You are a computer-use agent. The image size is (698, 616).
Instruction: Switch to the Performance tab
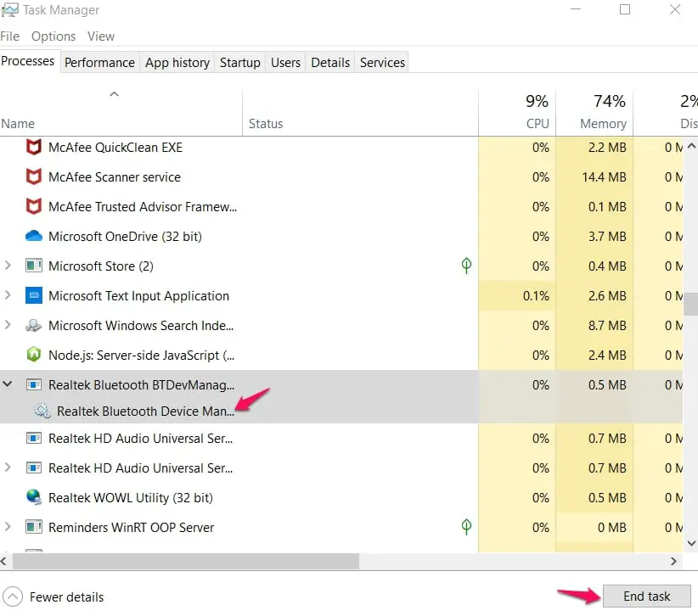99,63
